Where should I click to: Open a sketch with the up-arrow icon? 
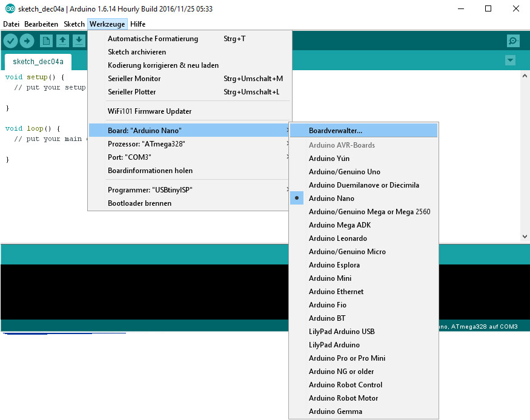(62, 41)
